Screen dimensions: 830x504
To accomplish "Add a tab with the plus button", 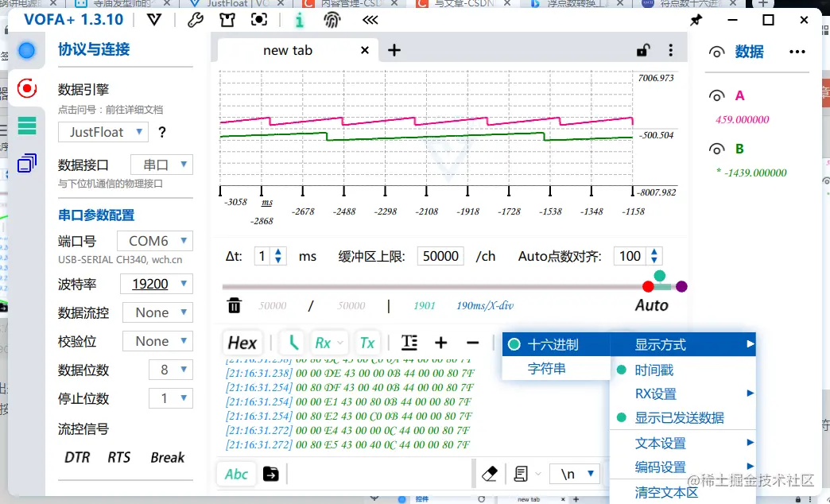I will [x=394, y=49].
